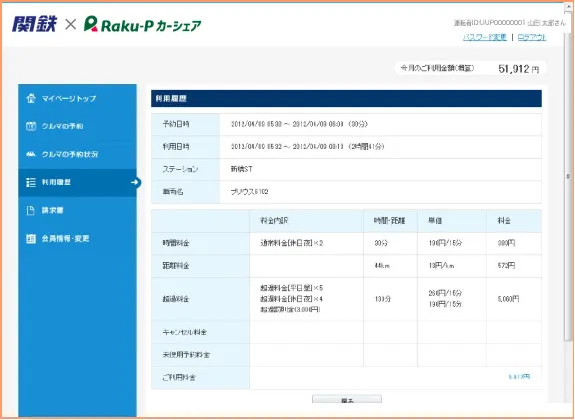Click the Raku-P カーシェア logo
The width and height of the screenshot is (575, 420).
pos(142,24)
